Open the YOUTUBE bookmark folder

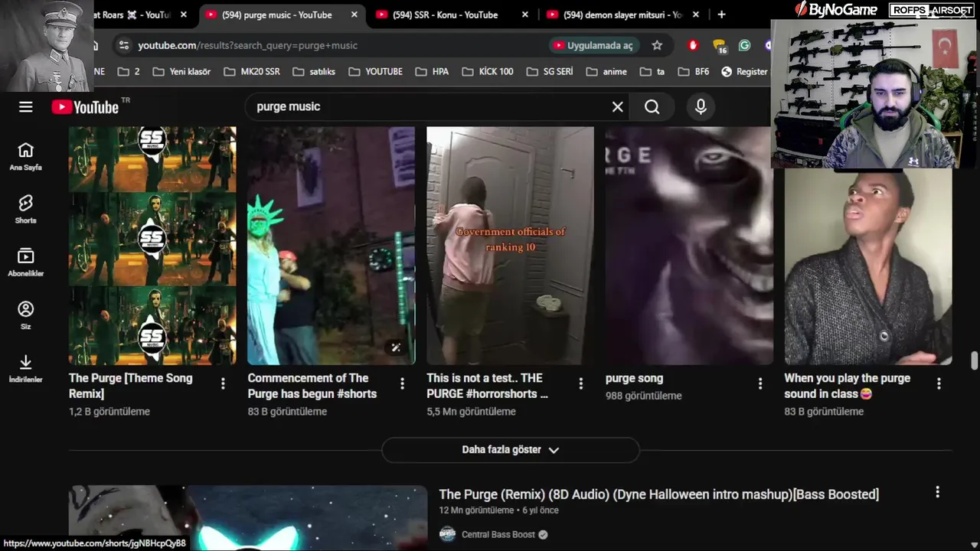(375, 71)
